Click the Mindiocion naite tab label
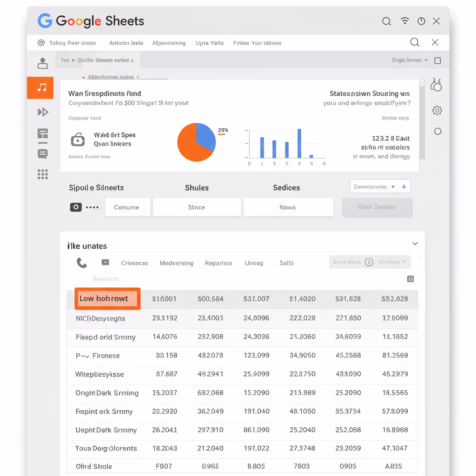This screenshot has width=476, height=476. pyautogui.click(x=111, y=77)
